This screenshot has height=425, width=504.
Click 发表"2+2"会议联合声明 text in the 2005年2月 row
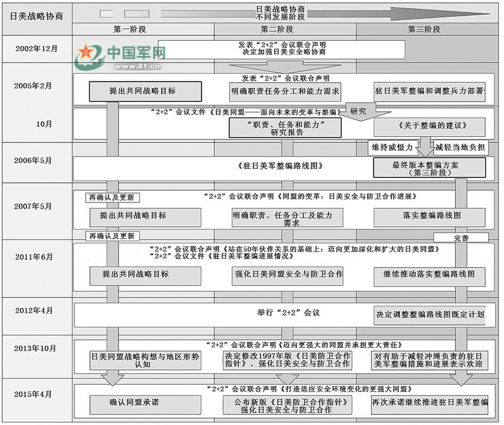(286, 78)
